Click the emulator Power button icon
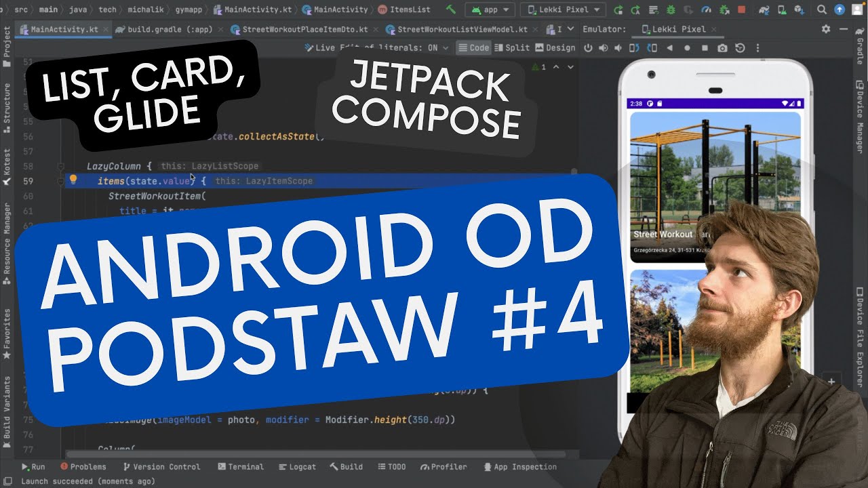Viewport: 868px width, 488px height. tap(588, 48)
